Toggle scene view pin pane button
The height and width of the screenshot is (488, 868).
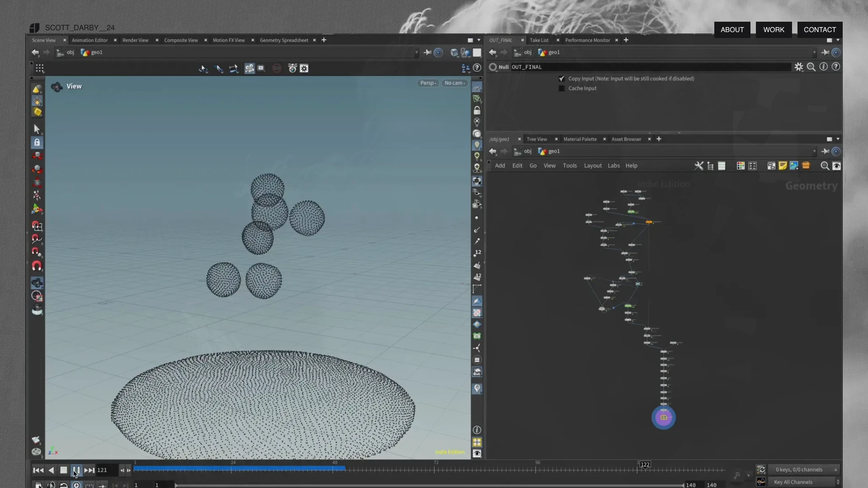[x=427, y=52]
